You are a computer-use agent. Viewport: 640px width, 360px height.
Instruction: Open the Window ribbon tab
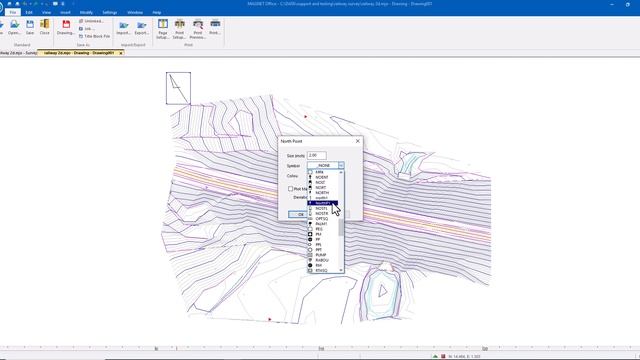pos(135,12)
